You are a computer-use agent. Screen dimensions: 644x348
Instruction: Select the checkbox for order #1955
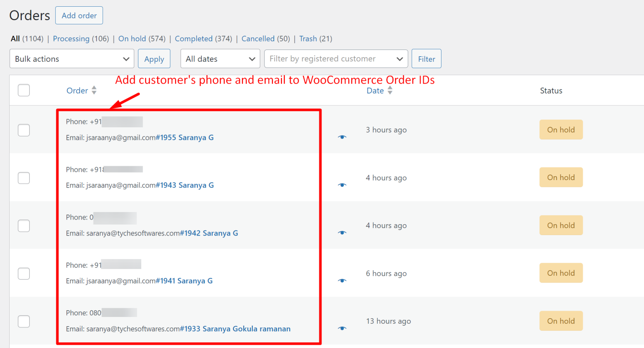(x=24, y=130)
